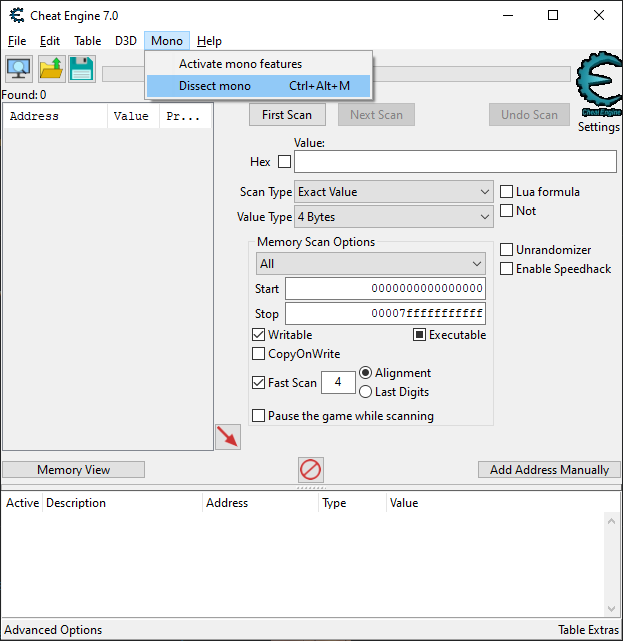623x641 pixels.
Task: Click the Description column header
Action: (122, 503)
